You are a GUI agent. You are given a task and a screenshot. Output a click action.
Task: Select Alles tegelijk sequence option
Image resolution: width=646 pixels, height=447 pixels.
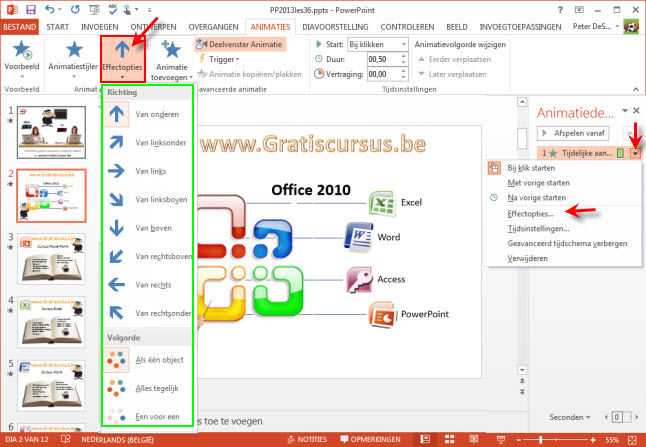click(147, 388)
